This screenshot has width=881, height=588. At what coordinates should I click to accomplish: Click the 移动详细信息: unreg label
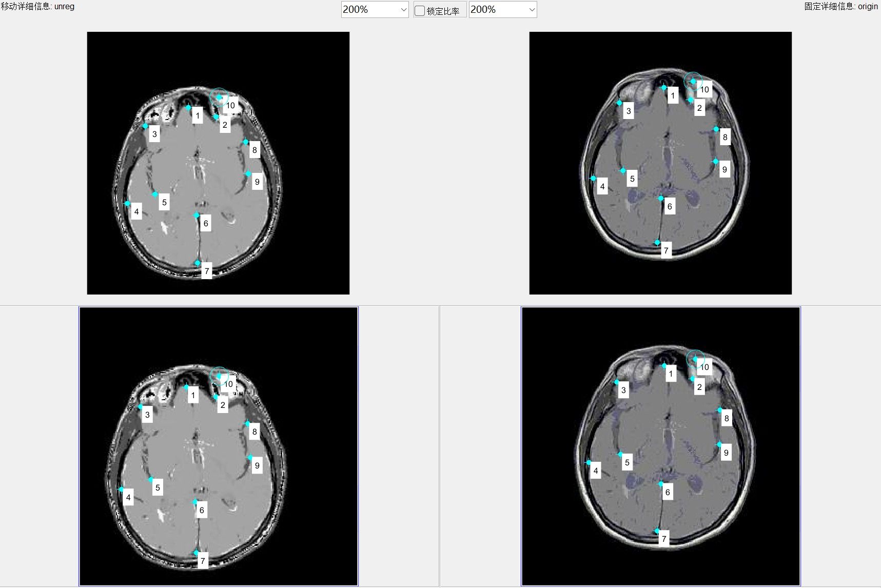(x=37, y=6)
